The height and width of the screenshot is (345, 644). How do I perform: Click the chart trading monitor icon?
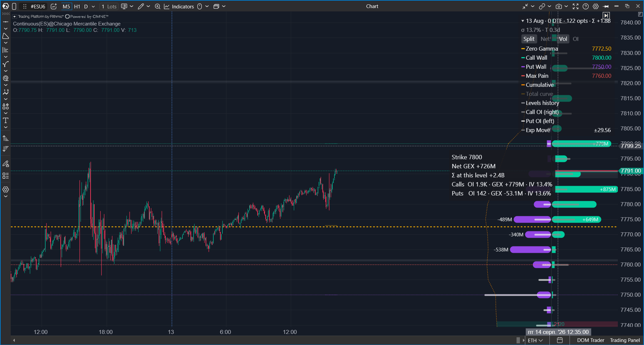pos(124,6)
